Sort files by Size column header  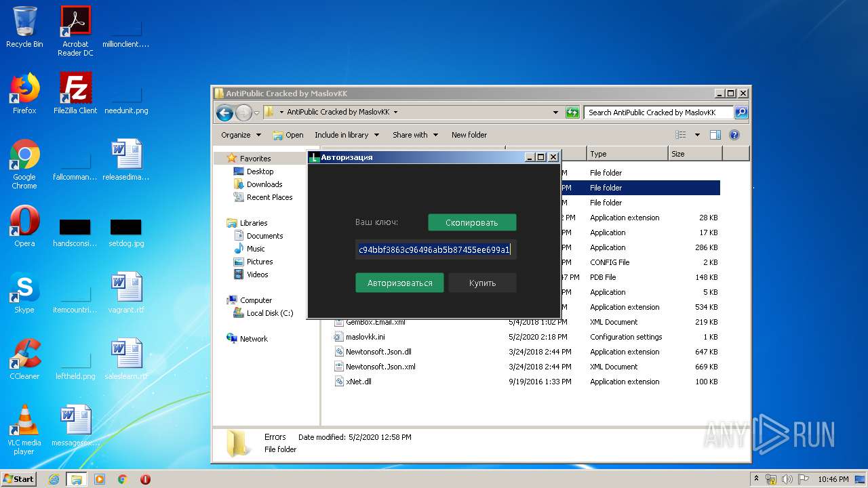point(695,154)
